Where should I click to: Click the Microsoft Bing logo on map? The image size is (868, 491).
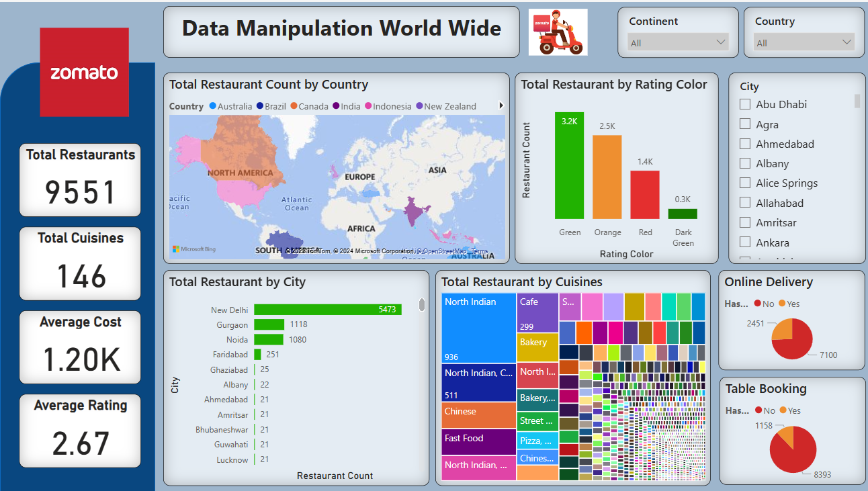click(x=194, y=249)
